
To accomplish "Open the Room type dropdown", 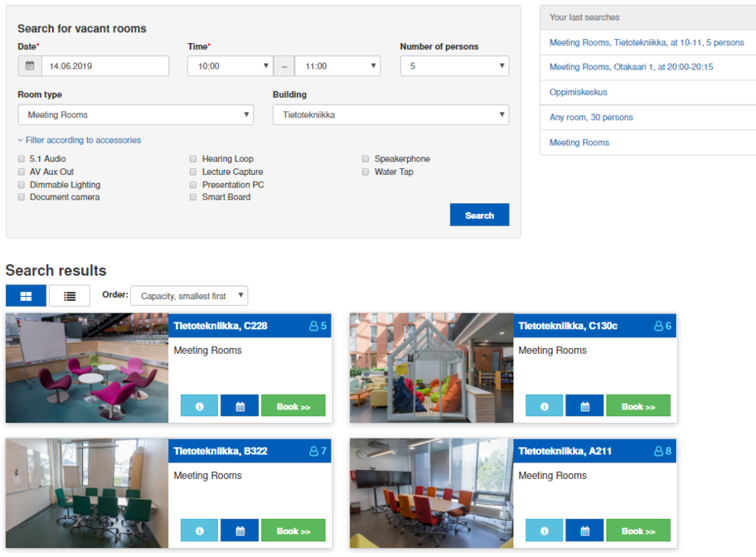I will tap(135, 115).
